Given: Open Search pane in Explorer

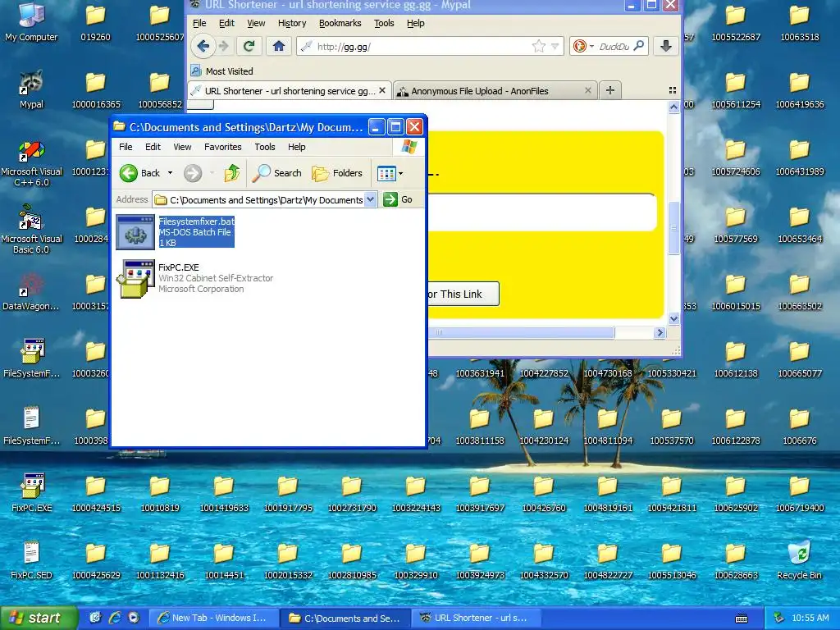Looking at the screenshot, I should 277,173.
